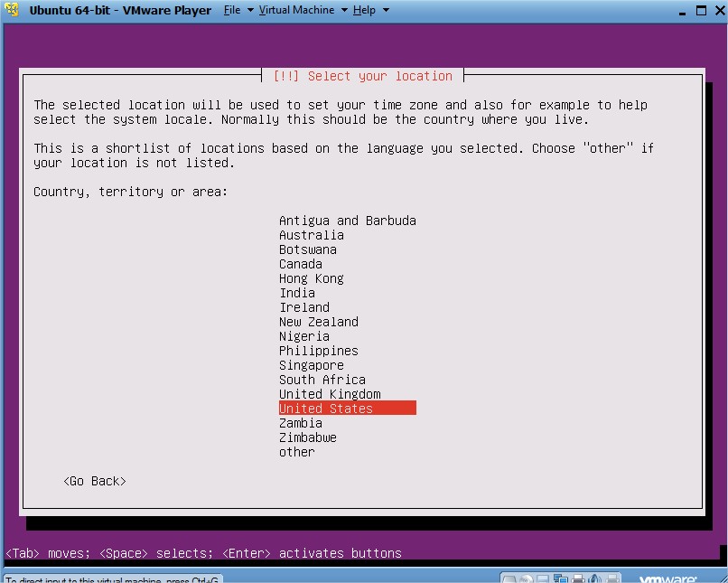Viewport: 728px width, 583px height.
Task: Click the highlighted United States entry
Action: [347, 408]
